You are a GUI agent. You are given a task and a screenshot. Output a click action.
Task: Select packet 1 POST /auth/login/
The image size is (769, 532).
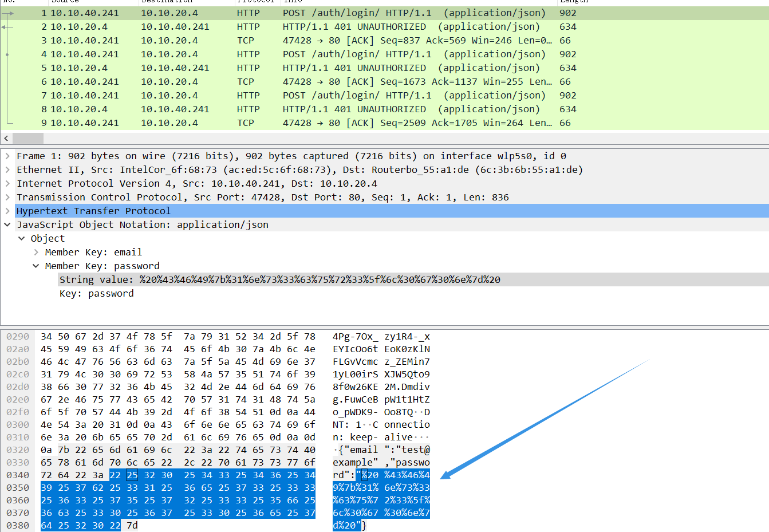[384, 13]
